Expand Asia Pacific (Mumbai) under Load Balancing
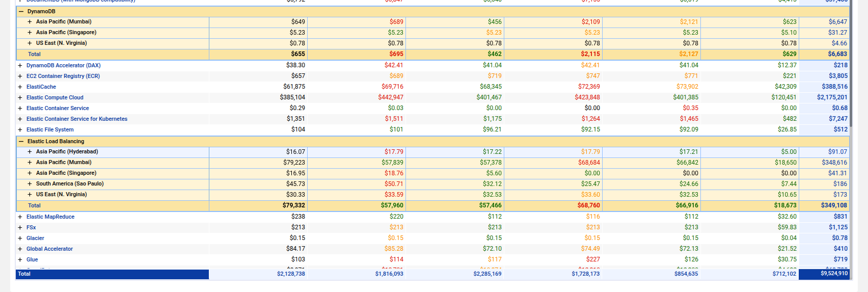This screenshot has height=292, width=868. click(30, 163)
